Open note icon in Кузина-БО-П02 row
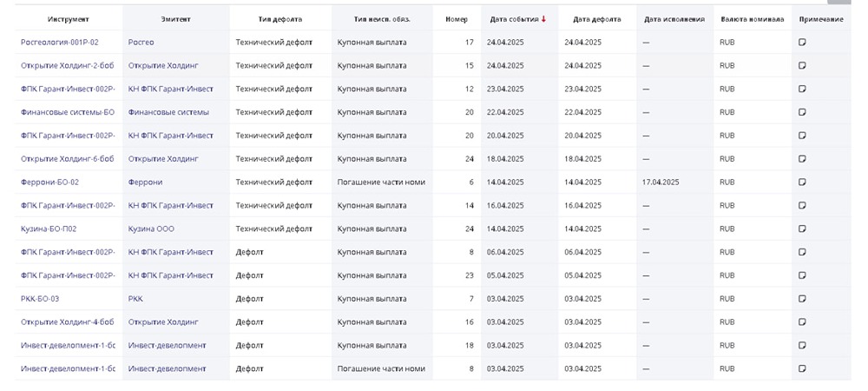Screen dimensions: 868x391 [802, 229]
